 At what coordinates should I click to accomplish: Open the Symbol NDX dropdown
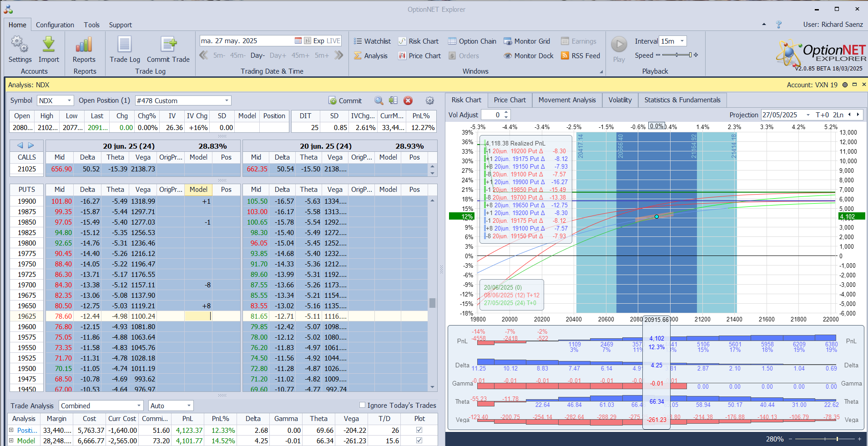[x=69, y=100]
